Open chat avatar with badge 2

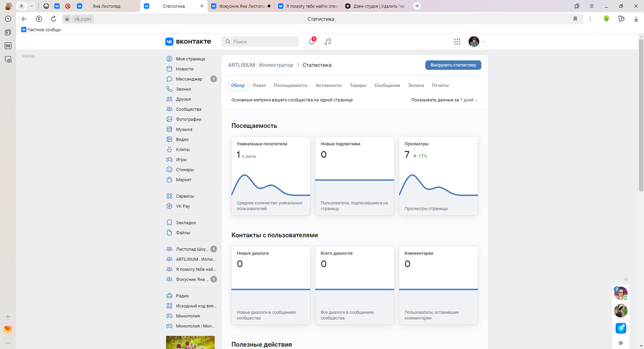[621, 293]
